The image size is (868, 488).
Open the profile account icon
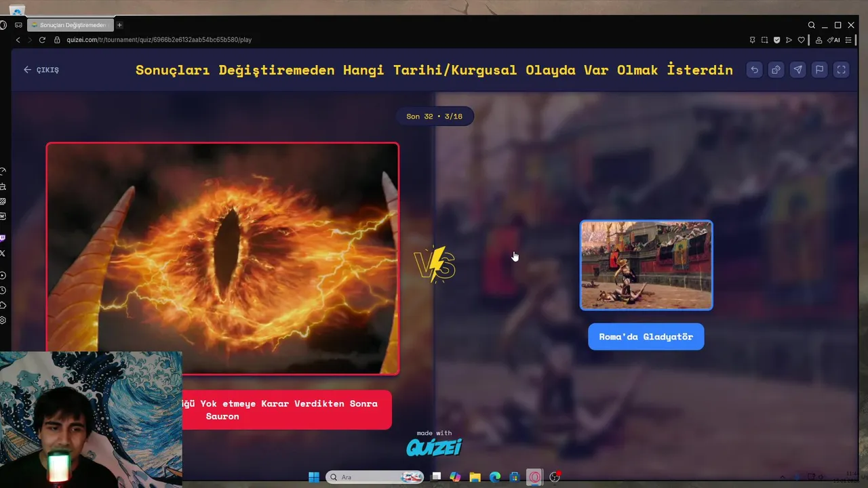tap(818, 40)
